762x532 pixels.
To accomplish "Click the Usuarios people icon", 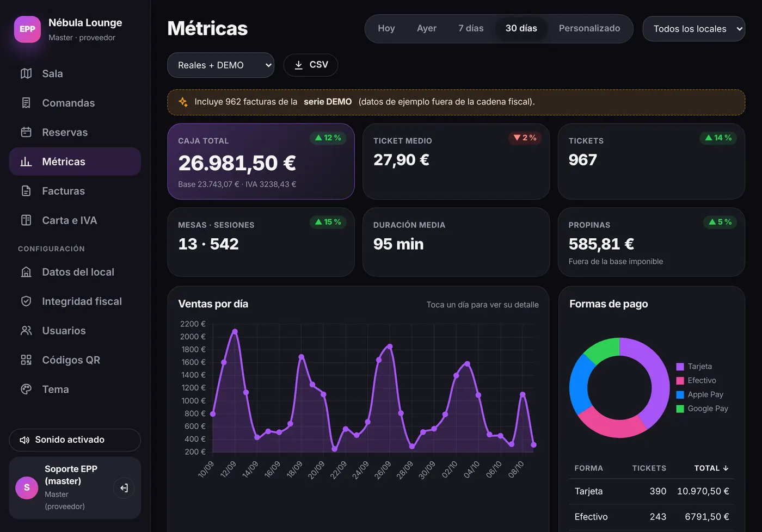I will tap(26, 331).
